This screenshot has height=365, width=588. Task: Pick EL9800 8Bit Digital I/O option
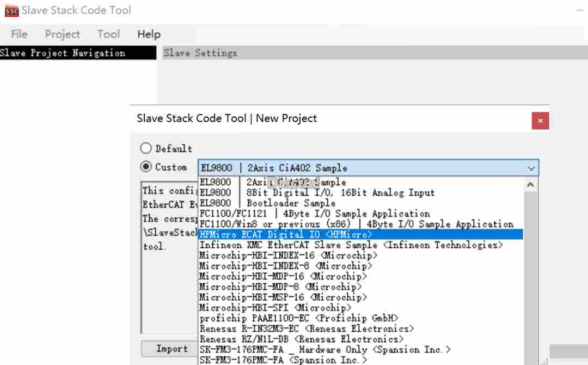pyautogui.click(x=317, y=192)
